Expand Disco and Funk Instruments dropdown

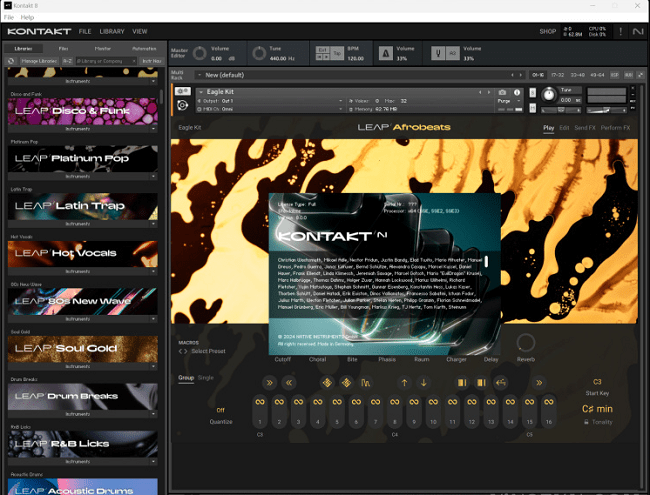pyautogui.click(x=154, y=129)
